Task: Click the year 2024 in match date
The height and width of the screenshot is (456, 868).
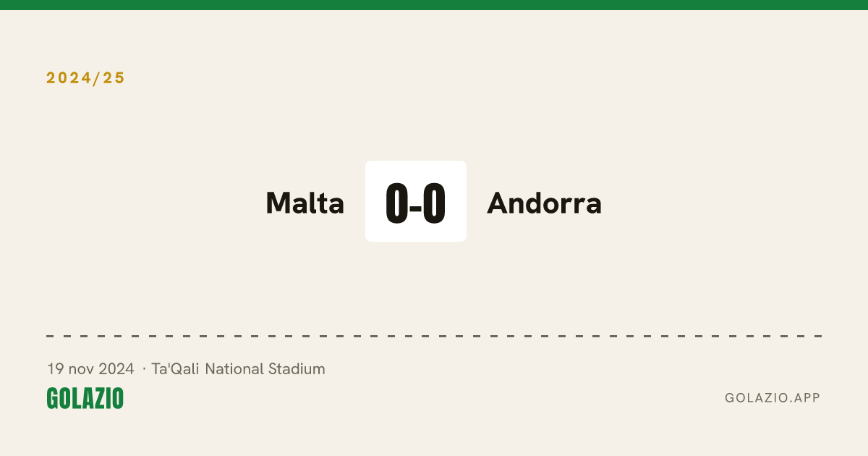Action: pyautogui.click(x=116, y=369)
